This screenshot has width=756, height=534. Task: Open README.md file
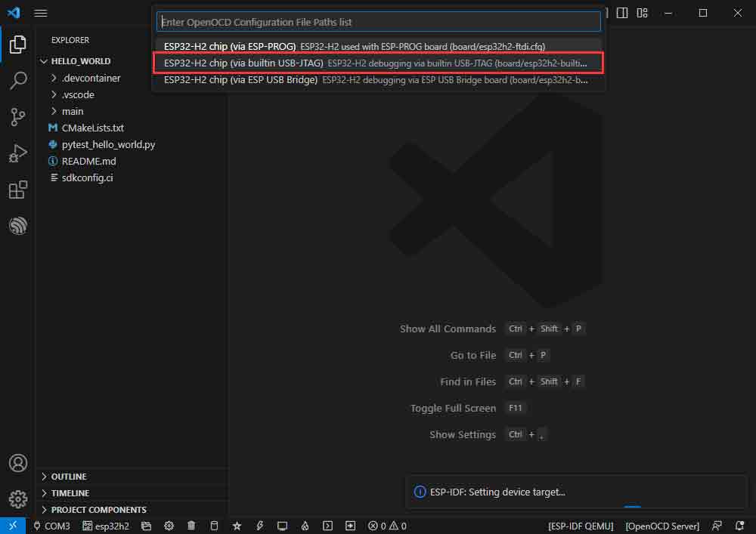88,162
